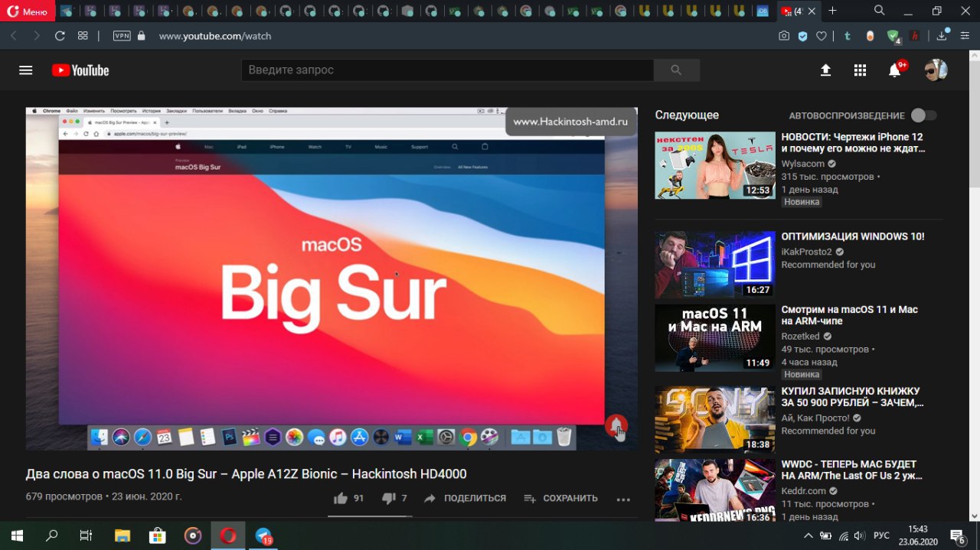The height and width of the screenshot is (550, 980).
Task: Open a new browser tab
Action: (833, 11)
